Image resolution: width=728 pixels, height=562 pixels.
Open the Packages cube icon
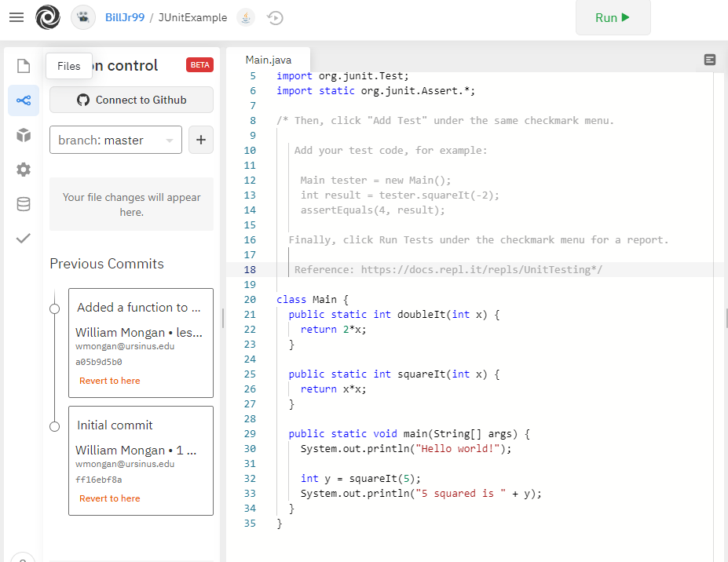click(x=24, y=135)
